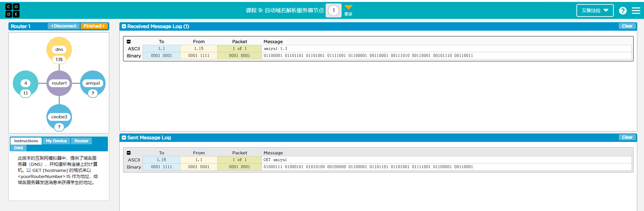Collapse the received message row entry

[x=128, y=41]
